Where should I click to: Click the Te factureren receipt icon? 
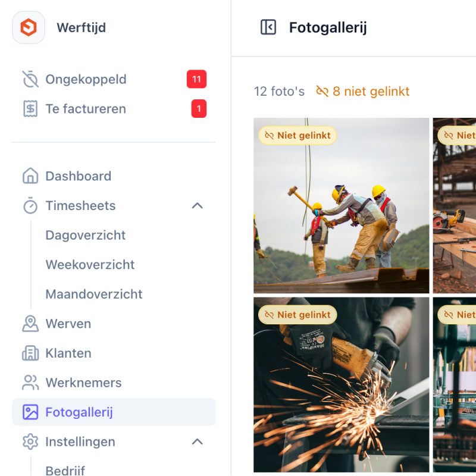pos(30,109)
